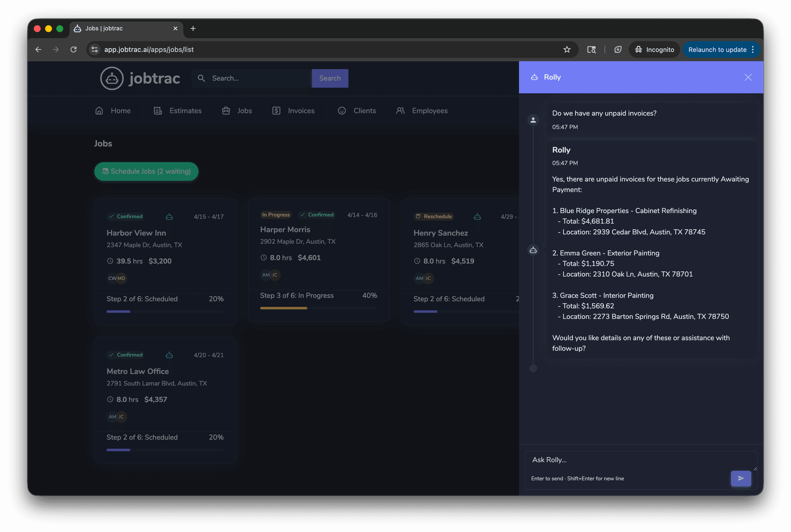Viewport: 791px width, 532px height.
Task: Click Rolly bot avatar beside chat reply
Action: point(533,250)
